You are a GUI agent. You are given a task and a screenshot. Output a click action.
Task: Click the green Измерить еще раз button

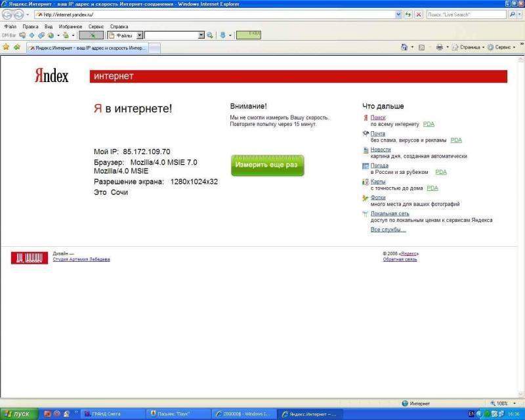(x=267, y=165)
